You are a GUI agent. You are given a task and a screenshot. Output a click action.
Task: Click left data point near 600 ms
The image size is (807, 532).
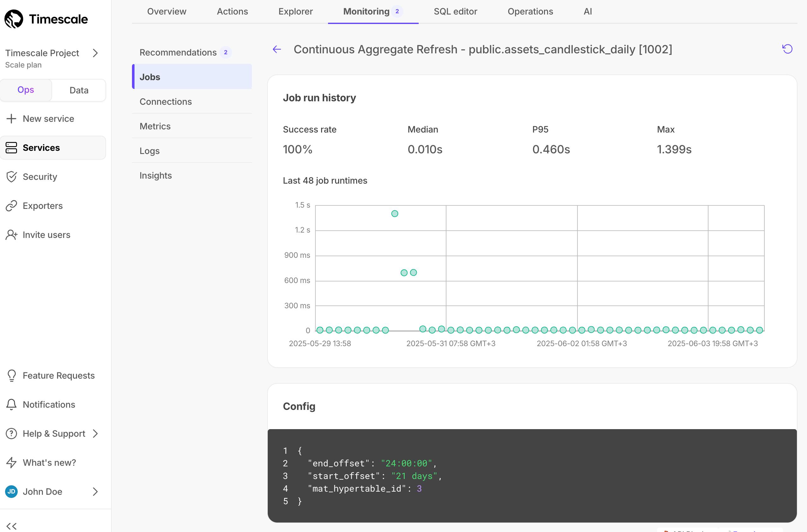click(404, 273)
